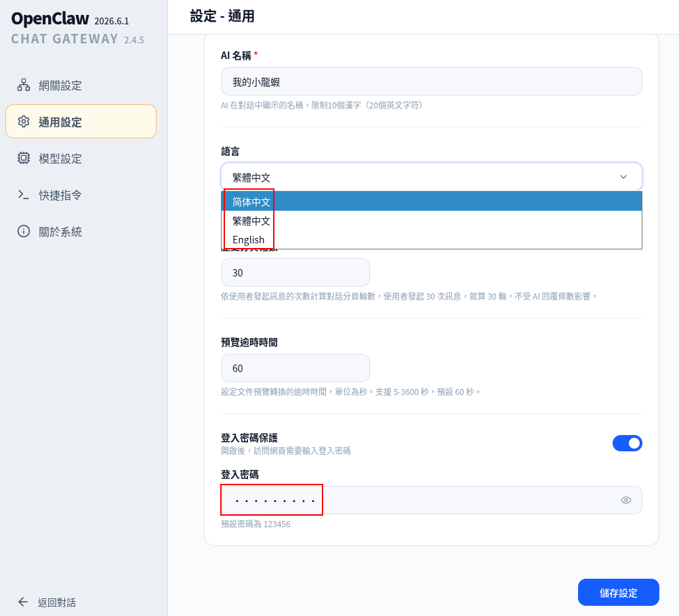Choose 繁體中文 option in the open list
679x616 pixels.
[x=431, y=220]
